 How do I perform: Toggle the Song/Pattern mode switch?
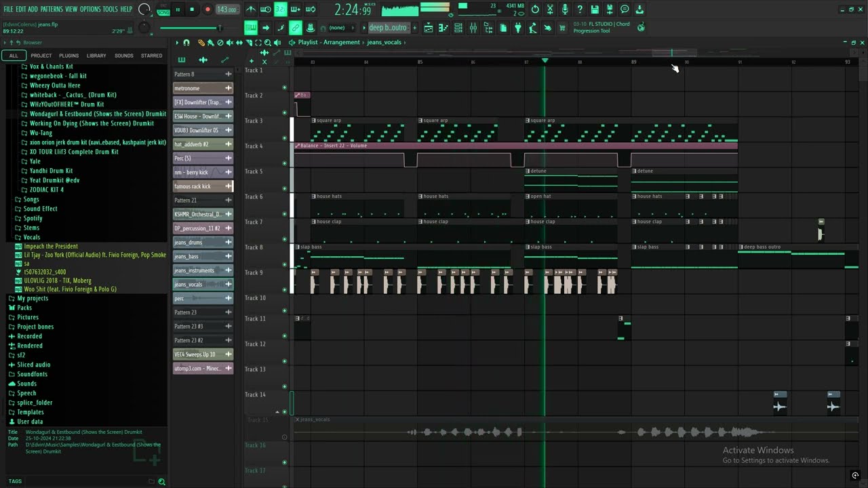(163, 9)
